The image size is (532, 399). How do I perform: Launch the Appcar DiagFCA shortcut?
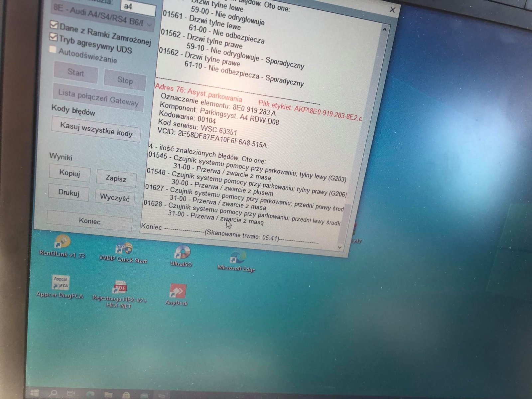click(60, 286)
